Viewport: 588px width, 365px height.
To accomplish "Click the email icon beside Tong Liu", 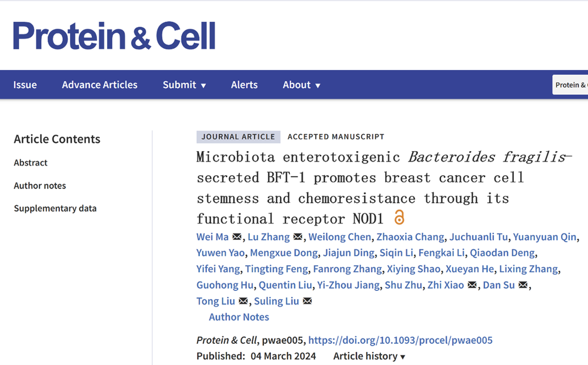I will click(x=243, y=302).
